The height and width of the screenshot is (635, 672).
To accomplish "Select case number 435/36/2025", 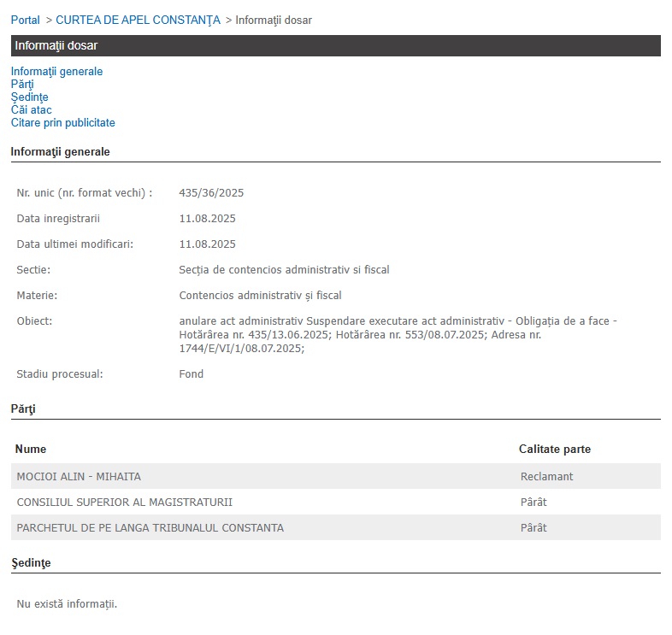I will 211,193.
